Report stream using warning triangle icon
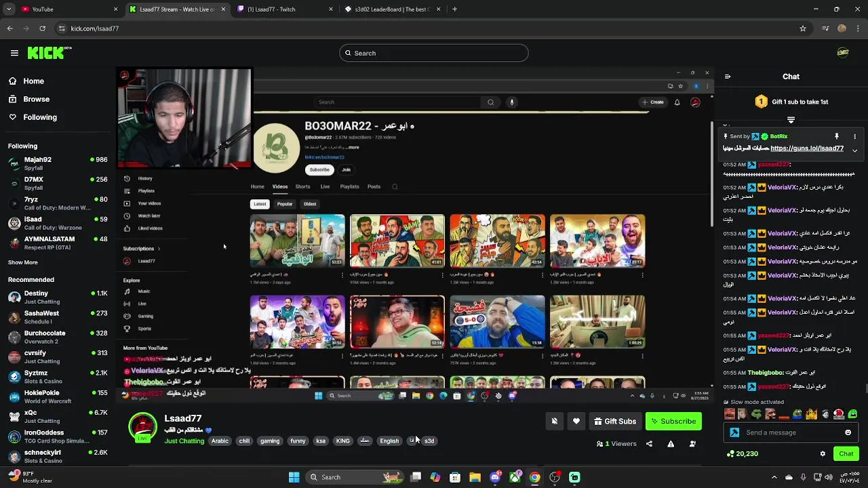Image resolution: width=868 pixels, height=488 pixels. pos(671,444)
